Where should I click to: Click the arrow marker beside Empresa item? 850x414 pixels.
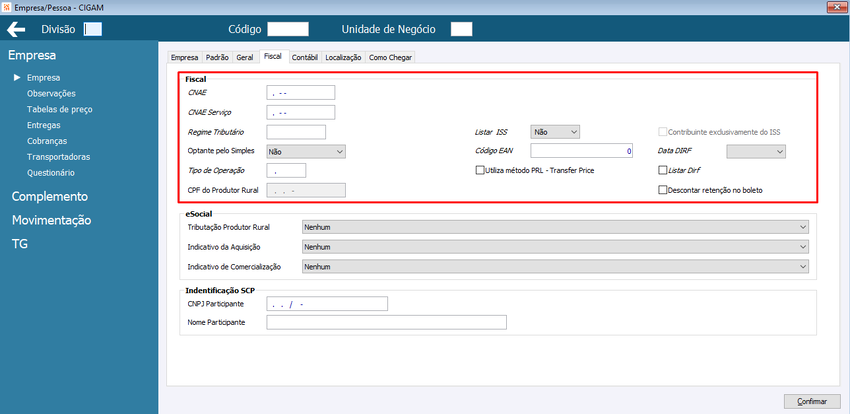17,77
